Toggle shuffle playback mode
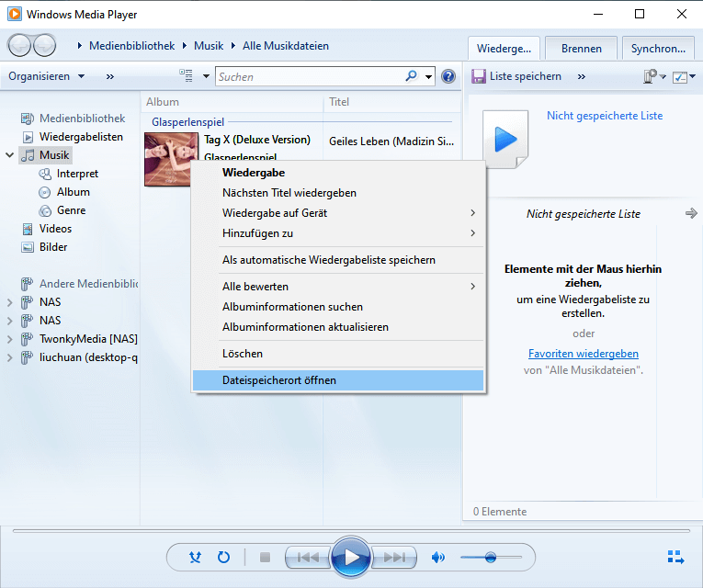 (195, 557)
